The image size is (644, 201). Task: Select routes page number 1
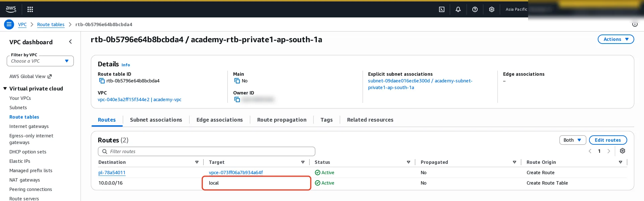599,151
